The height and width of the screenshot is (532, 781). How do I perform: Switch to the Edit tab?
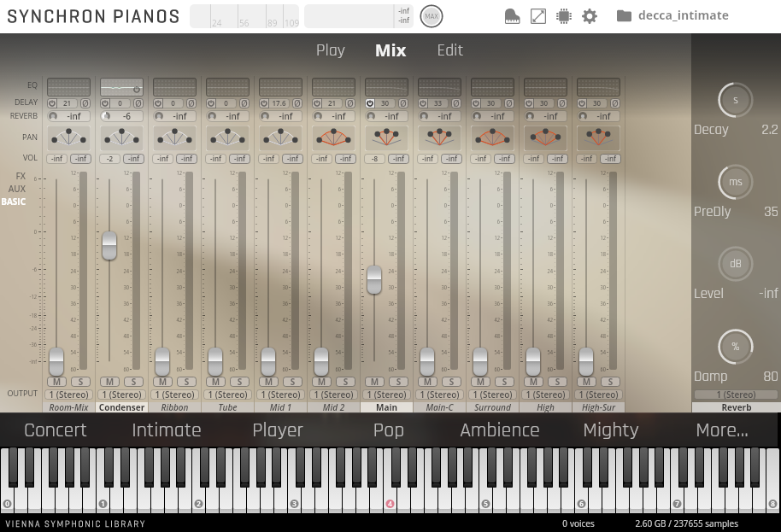[x=449, y=50]
